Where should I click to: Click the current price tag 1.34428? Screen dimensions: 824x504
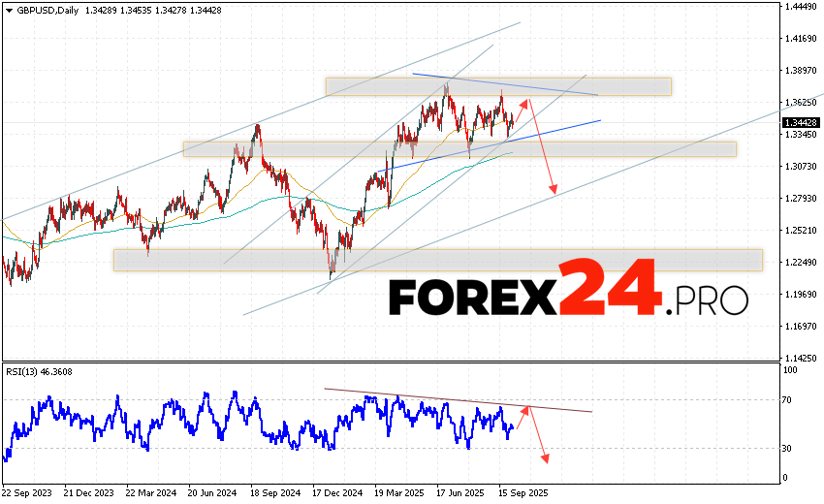(802, 122)
